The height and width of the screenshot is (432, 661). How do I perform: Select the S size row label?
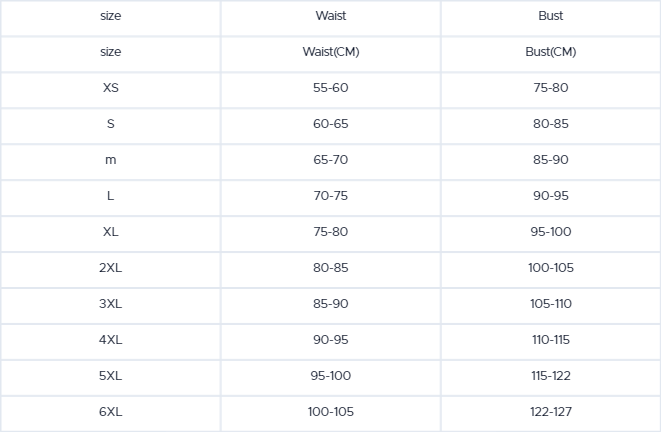tap(110, 124)
